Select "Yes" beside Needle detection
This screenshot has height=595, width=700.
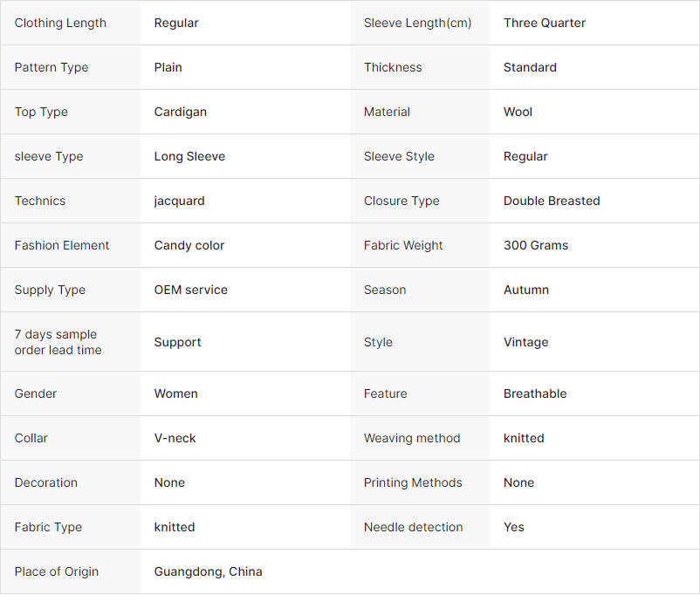click(514, 527)
